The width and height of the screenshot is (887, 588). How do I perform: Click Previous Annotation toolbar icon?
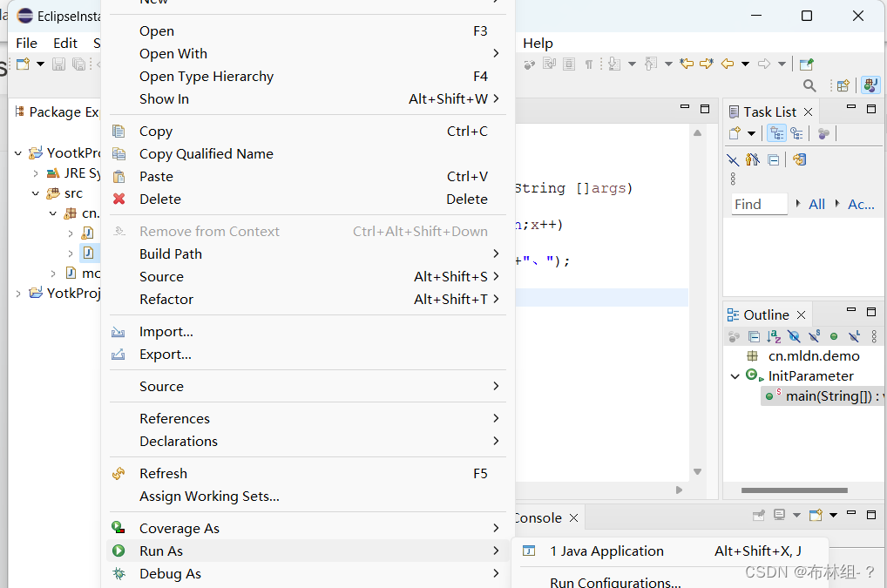tap(651, 64)
